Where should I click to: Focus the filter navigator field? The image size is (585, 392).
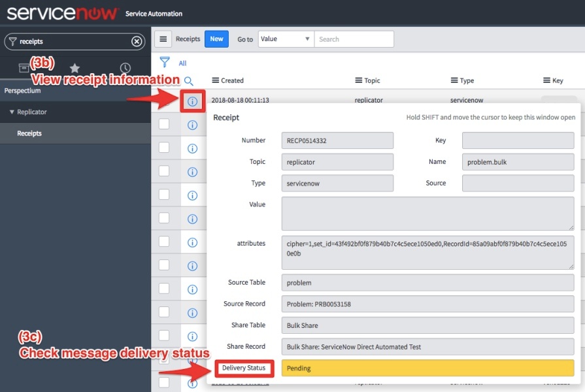click(x=75, y=41)
